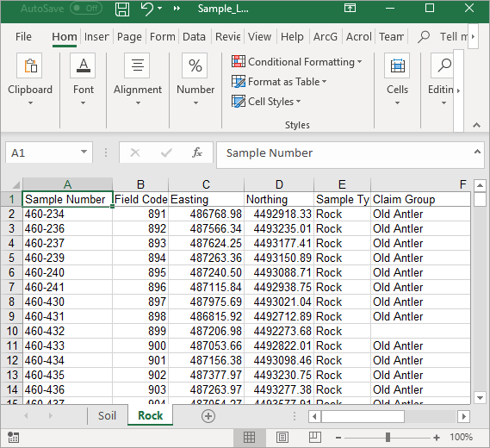490x448 pixels.
Task: Click the Save icon in the title bar
Action: [x=122, y=9]
